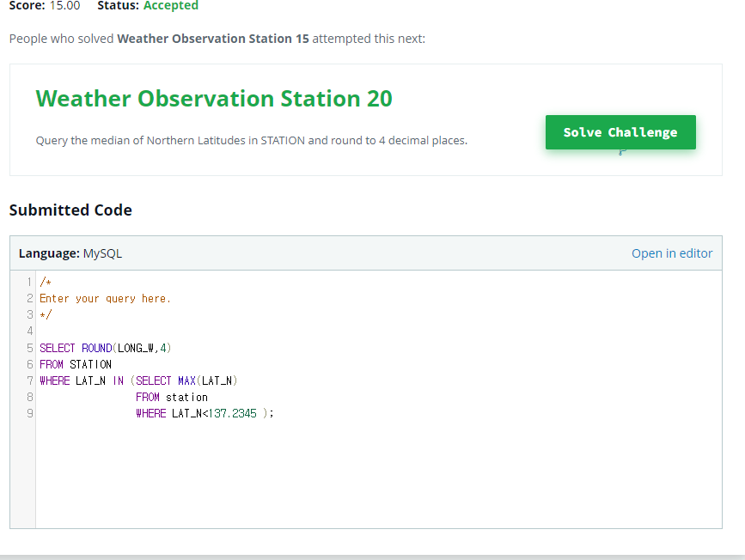745x560 pixels.
Task: Click line number 1 in the code gutter
Action: point(29,282)
